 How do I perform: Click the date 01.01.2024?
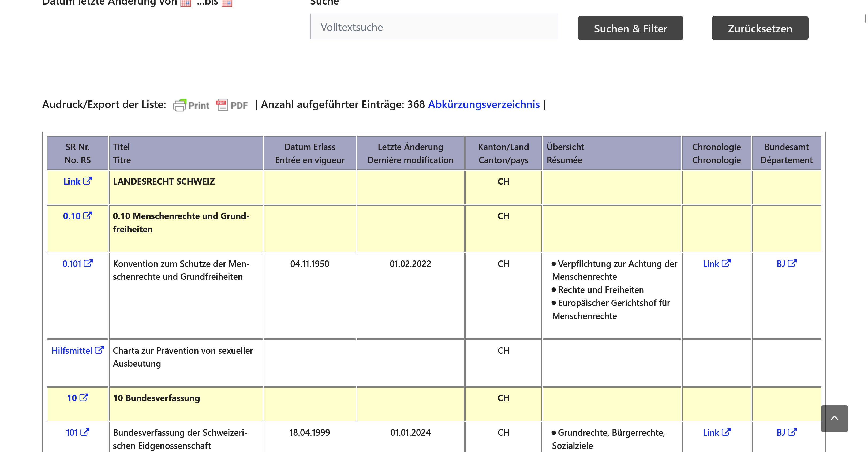coord(410,433)
